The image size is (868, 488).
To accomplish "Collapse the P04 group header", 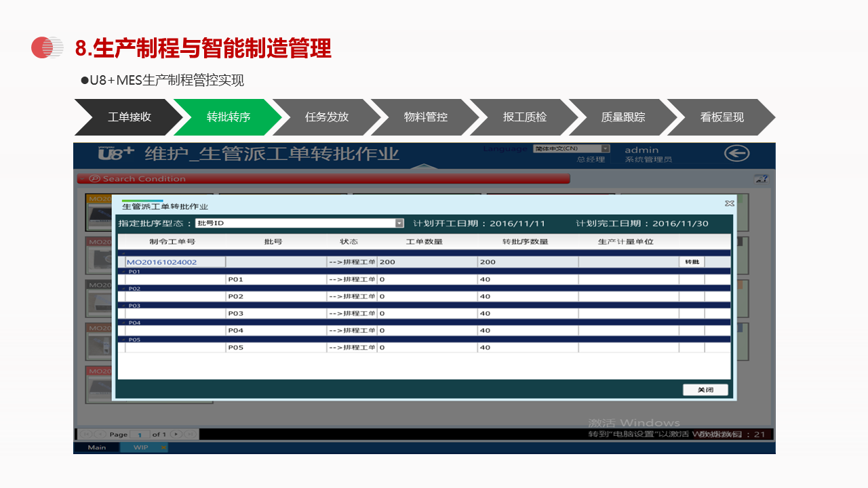I will (123, 323).
